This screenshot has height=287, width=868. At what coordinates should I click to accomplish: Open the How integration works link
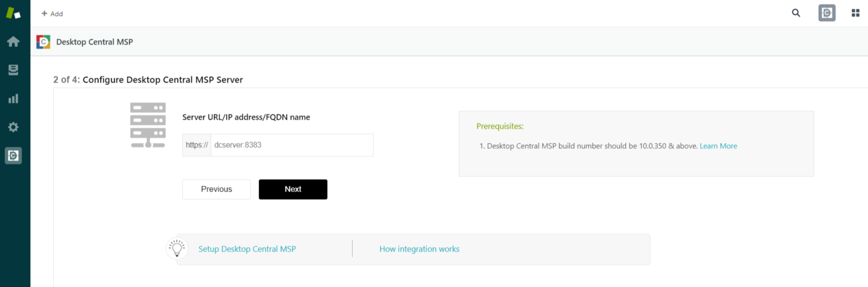point(419,249)
